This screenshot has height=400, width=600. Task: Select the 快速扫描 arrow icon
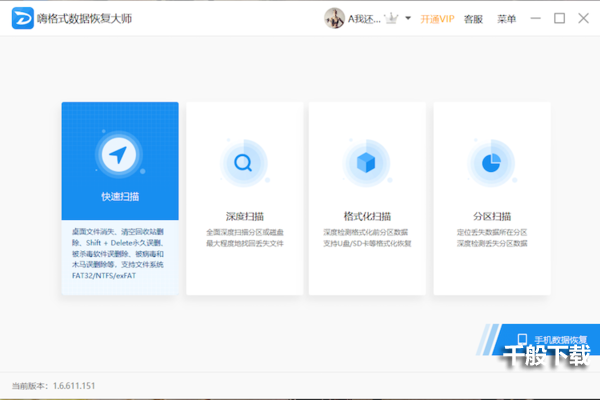tap(119, 155)
